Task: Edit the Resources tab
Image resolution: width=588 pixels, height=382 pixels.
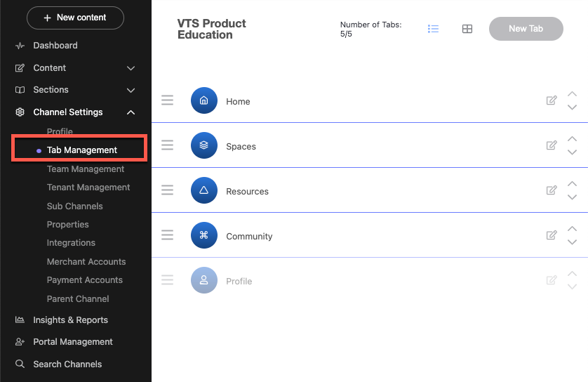Action: tap(552, 190)
